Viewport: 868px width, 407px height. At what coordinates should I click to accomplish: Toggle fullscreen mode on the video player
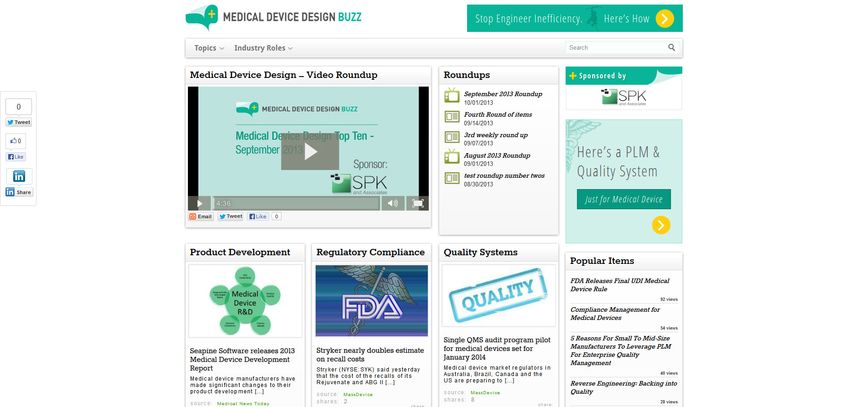418,203
